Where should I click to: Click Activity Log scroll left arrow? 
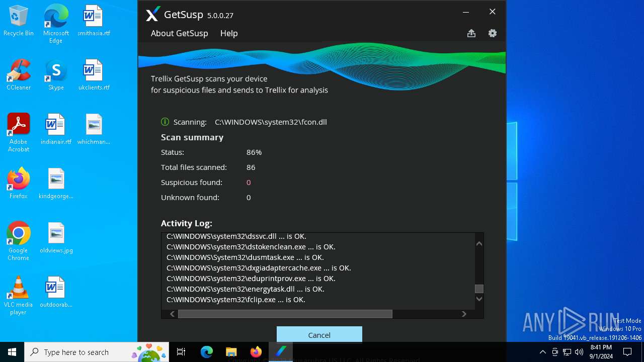pos(172,314)
